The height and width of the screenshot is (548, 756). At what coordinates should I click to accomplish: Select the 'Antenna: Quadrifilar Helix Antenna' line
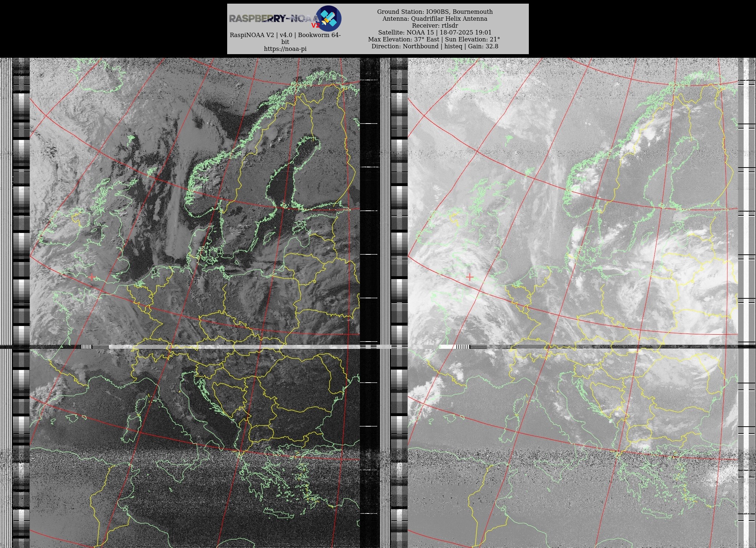click(x=435, y=19)
